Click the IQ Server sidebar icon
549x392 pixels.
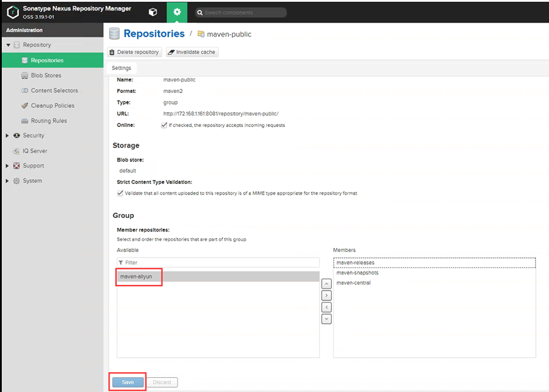pyautogui.click(x=17, y=151)
